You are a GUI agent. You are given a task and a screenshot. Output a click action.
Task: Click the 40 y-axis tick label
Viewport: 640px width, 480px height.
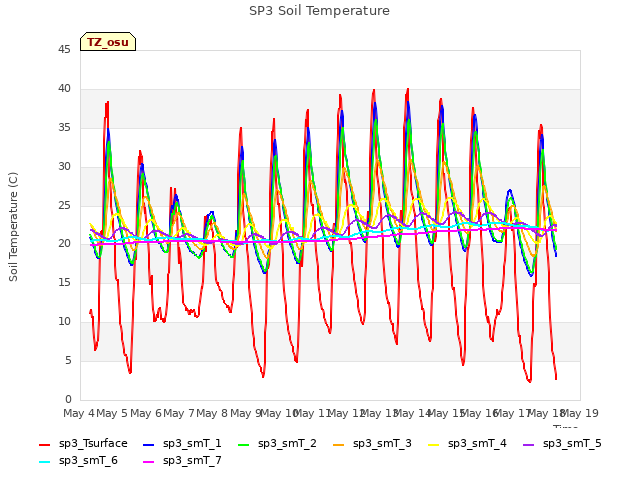tap(64, 89)
